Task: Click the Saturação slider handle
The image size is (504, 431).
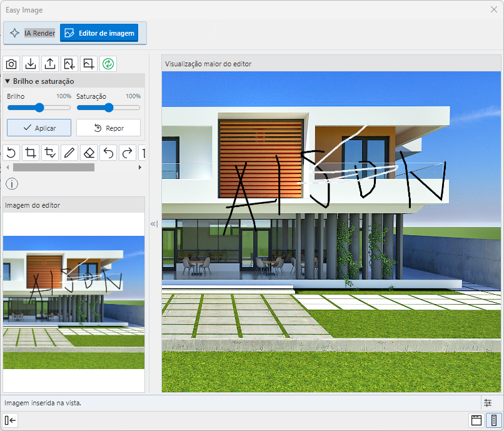Action: (x=109, y=108)
